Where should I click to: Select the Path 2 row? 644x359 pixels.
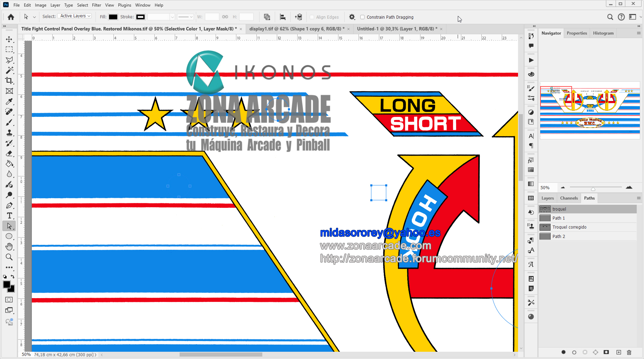tap(588, 237)
